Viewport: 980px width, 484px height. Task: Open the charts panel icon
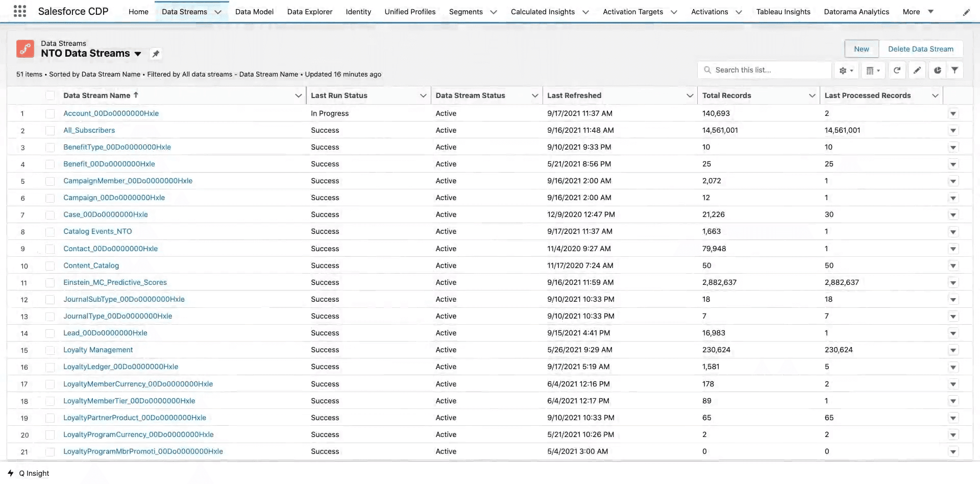point(937,70)
